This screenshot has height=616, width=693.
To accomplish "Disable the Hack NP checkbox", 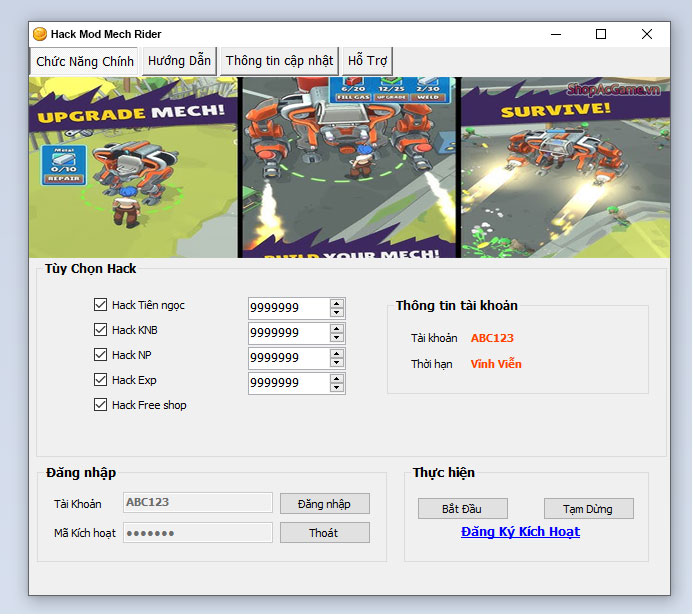I will click(100, 354).
